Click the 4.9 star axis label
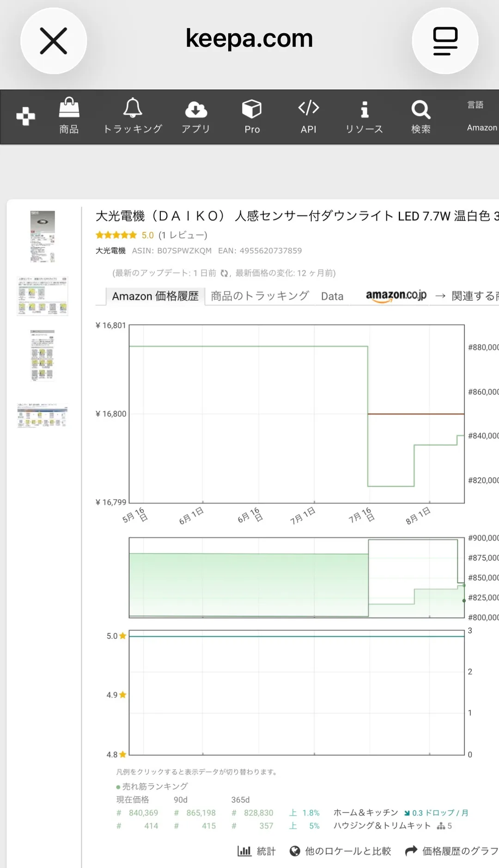The height and width of the screenshot is (868, 499). pyautogui.click(x=116, y=695)
